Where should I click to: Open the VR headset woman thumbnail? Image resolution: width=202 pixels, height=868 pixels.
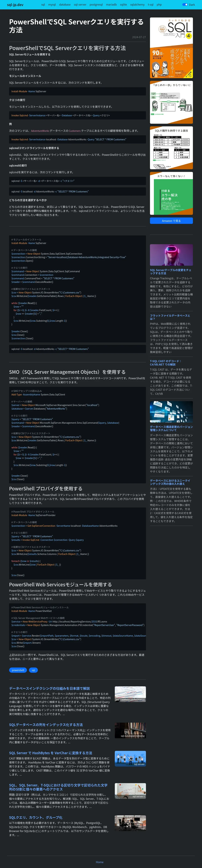click(171, 255)
